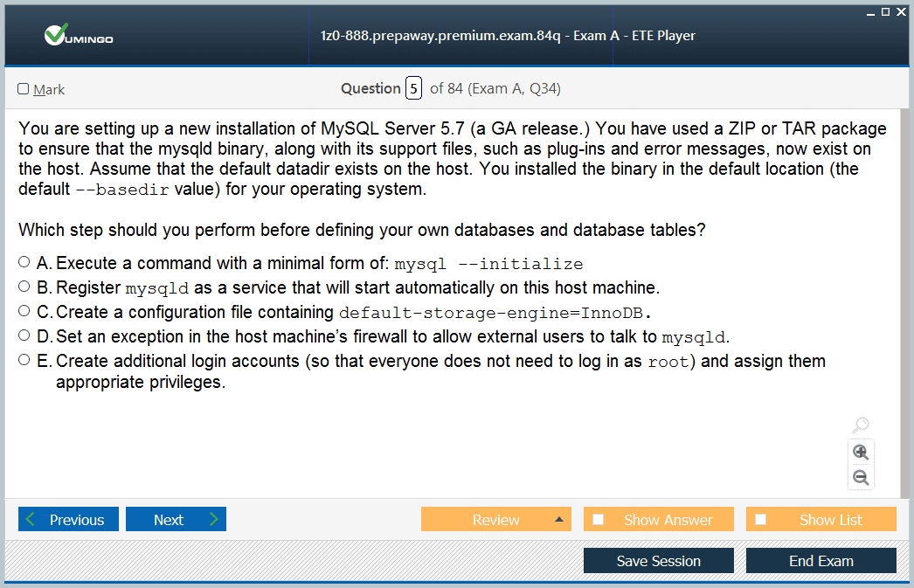Click the zoom out magnifier icon
The width and height of the screenshot is (914, 588).
[861, 477]
